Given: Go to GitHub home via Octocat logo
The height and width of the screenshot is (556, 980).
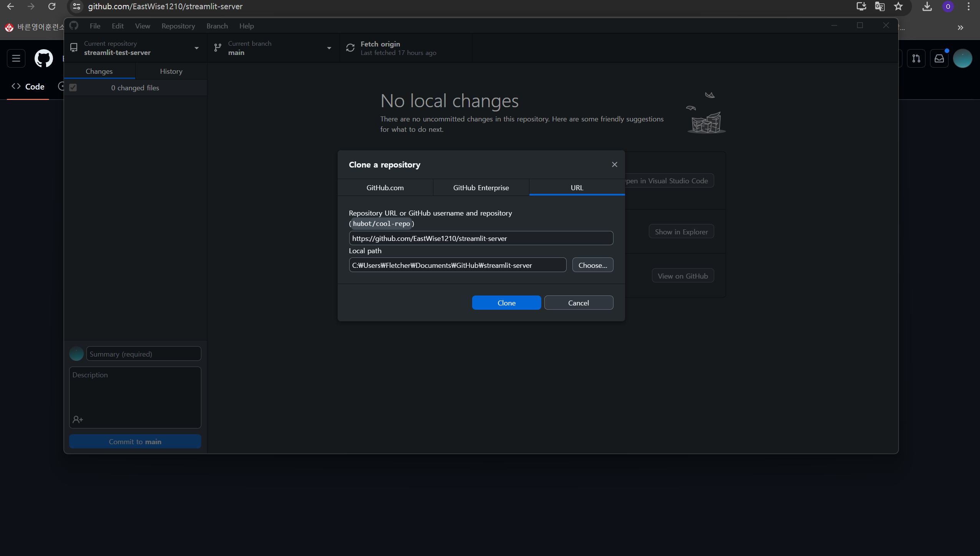Looking at the screenshot, I should [44, 58].
